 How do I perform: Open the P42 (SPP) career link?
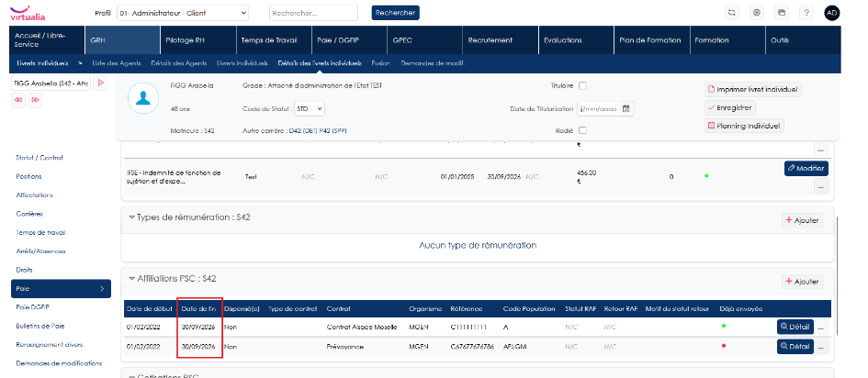coord(333,130)
